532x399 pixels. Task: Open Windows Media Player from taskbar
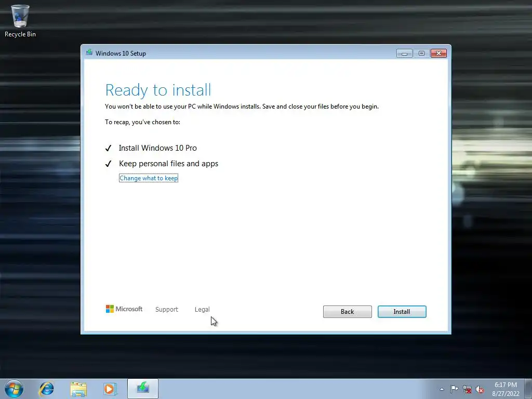110,389
